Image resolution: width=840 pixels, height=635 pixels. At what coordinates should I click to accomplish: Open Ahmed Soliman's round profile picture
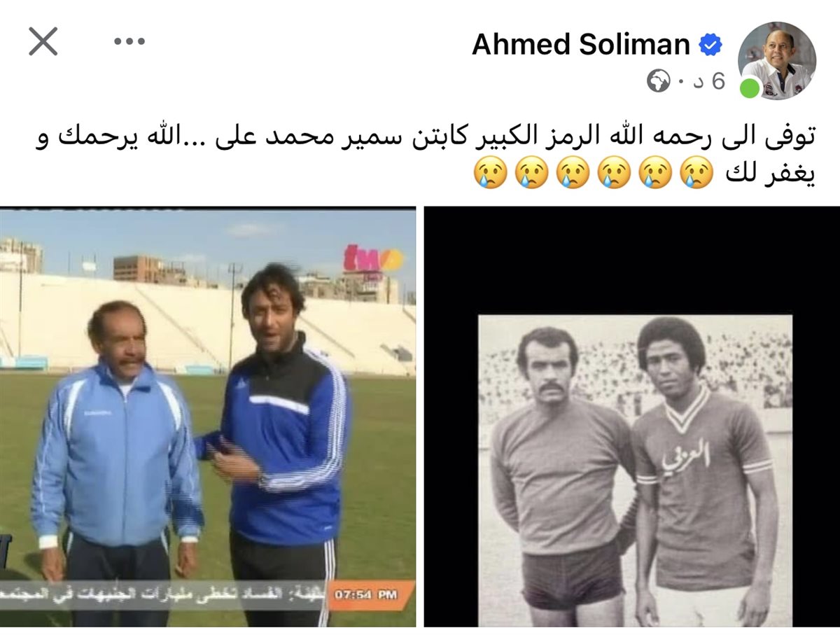(777, 60)
